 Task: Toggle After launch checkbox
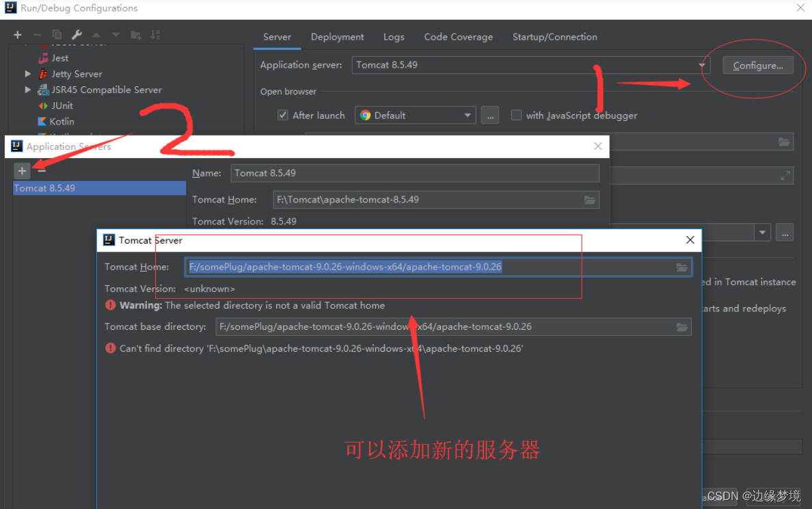tap(283, 115)
